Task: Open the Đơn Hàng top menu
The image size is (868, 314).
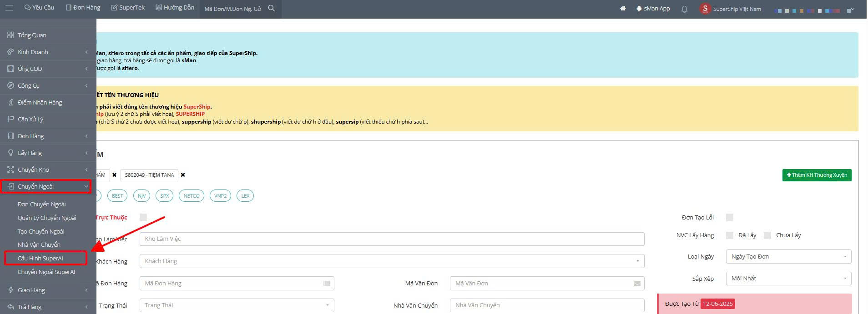Action: pos(83,8)
